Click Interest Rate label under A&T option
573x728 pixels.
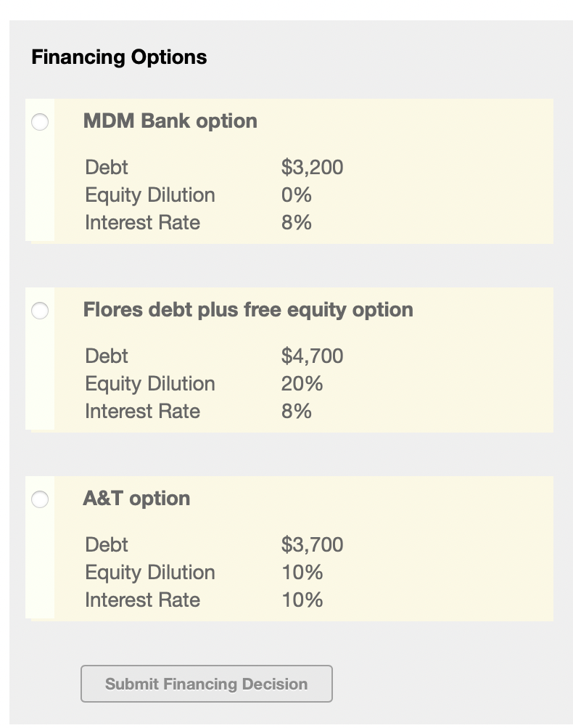(x=142, y=600)
